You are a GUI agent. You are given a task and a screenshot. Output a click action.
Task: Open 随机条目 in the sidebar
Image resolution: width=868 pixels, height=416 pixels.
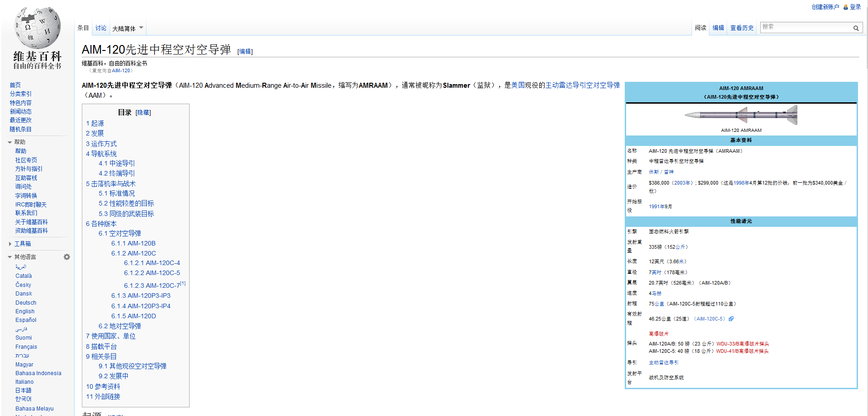[20, 129]
